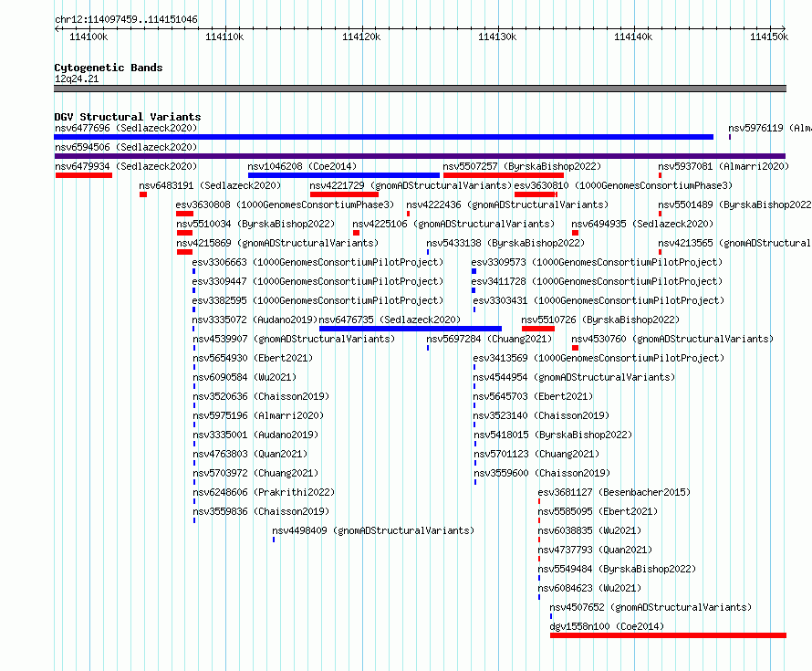The height and width of the screenshot is (671, 812).
Task: Select the long blue nsv6477696 bar
Action: [384, 137]
